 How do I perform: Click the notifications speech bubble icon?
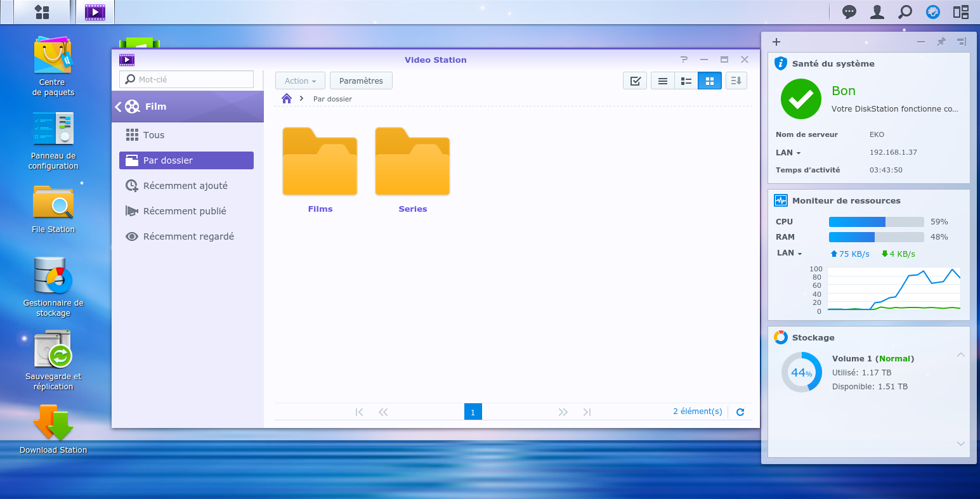(x=849, y=12)
